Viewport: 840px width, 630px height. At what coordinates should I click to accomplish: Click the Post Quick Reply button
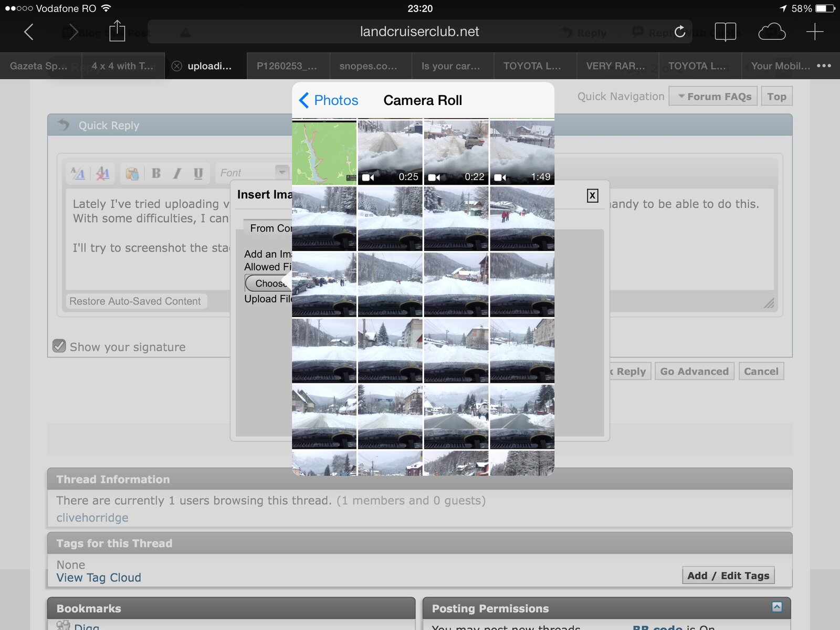pos(629,371)
